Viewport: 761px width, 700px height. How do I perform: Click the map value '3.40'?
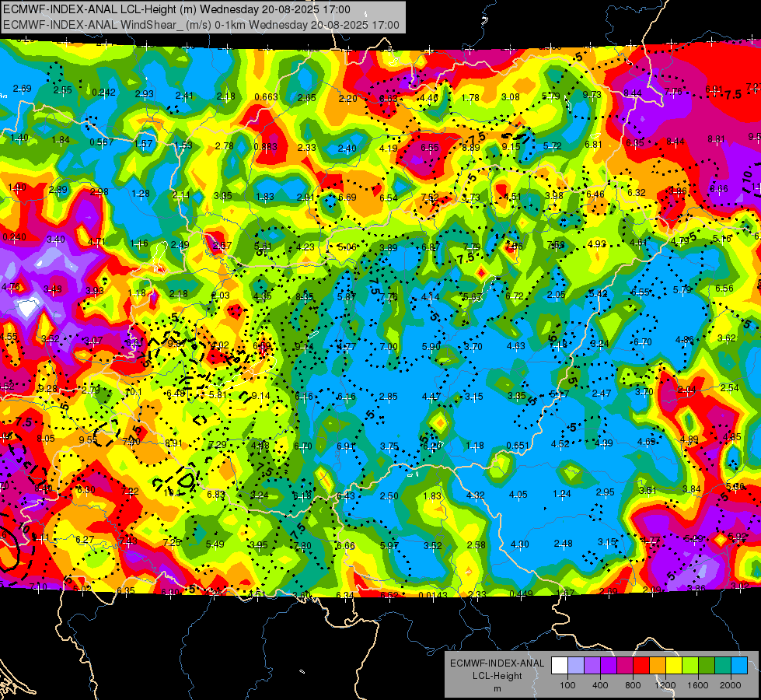pyautogui.click(x=56, y=239)
